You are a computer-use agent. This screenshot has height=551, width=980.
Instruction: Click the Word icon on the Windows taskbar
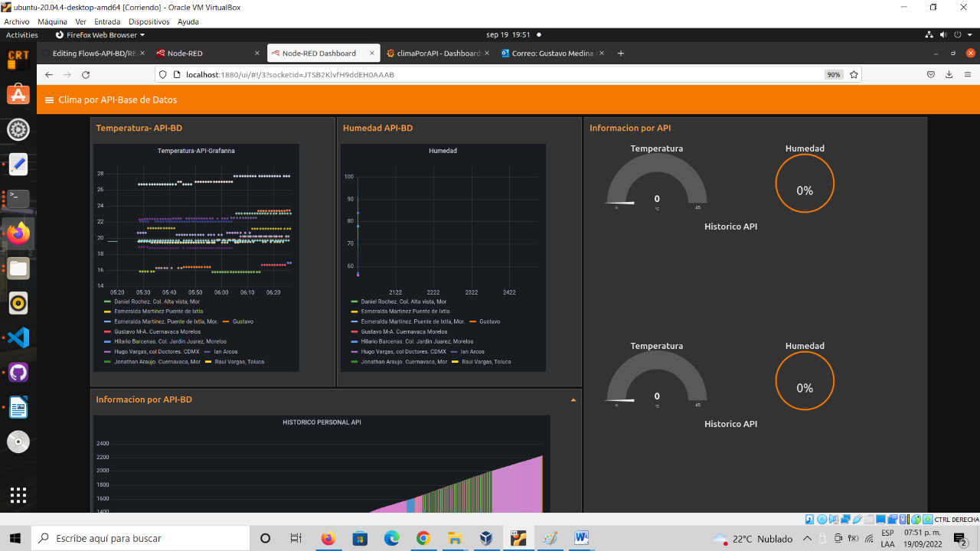coord(581,538)
